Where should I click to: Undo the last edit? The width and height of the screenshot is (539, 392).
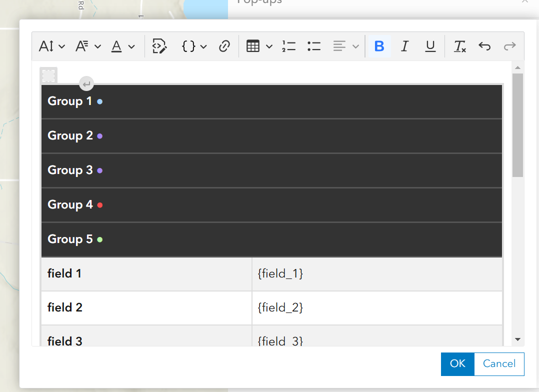[x=484, y=46]
